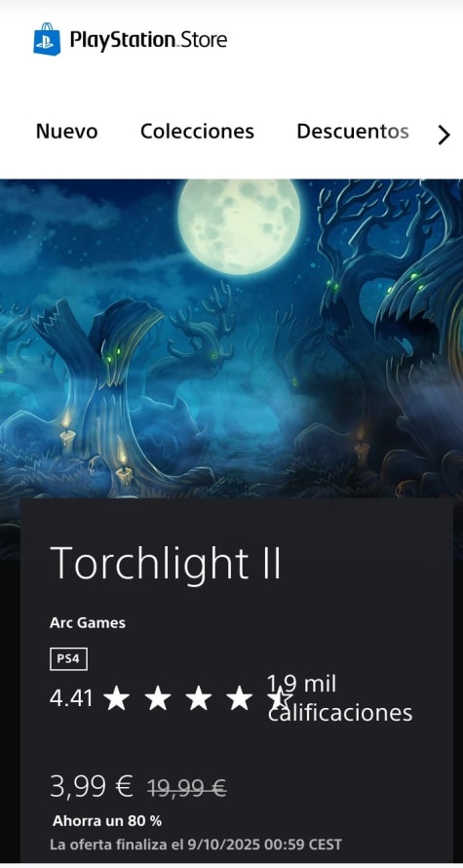This screenshot has height=868, width=463.
Task: Switch to the Colecciones tab
Action: tap(197, 132)
